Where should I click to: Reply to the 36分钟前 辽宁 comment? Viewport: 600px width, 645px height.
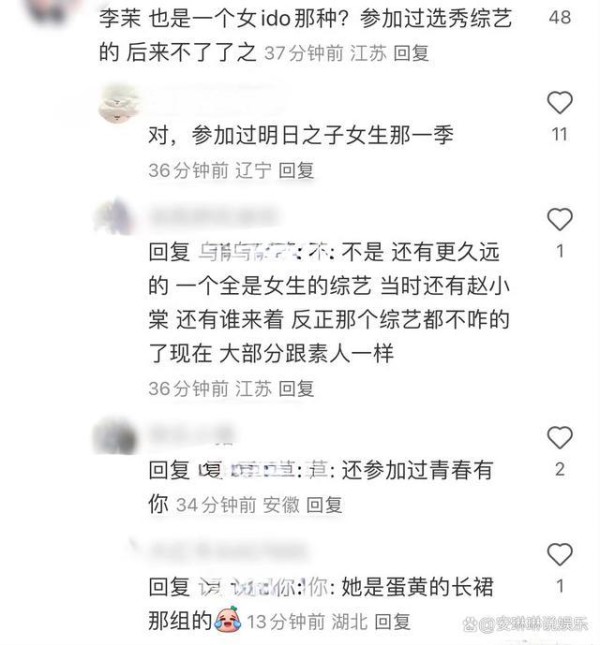(x=296, y=170)
